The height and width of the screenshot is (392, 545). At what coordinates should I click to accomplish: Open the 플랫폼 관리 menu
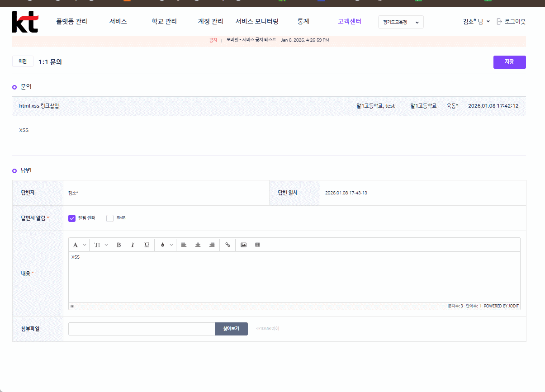[71, 21]
